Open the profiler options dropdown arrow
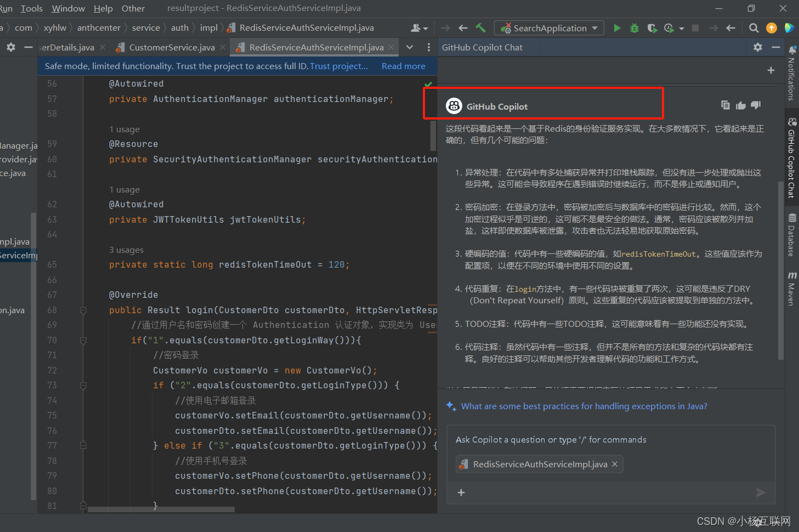Screen dimensions: 799x532 (x=681, y=29)
